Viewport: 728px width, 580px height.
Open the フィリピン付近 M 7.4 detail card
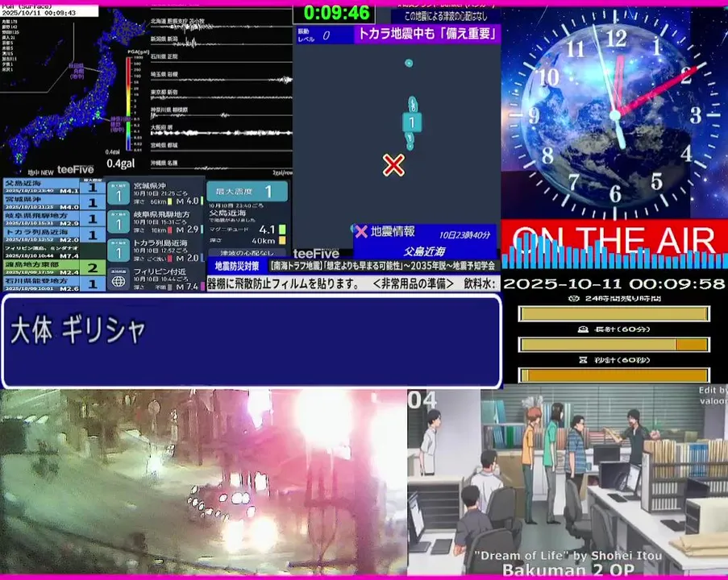click(x=156, y=280)
